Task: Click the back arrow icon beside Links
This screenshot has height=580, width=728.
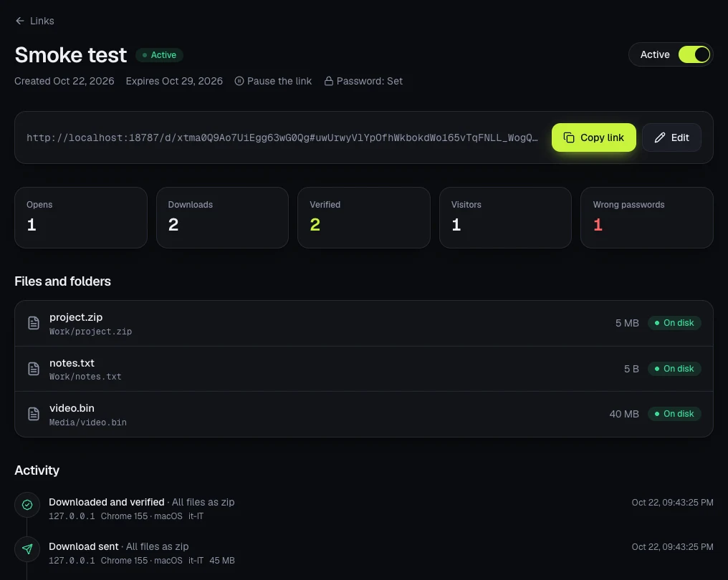Action: 19,21
